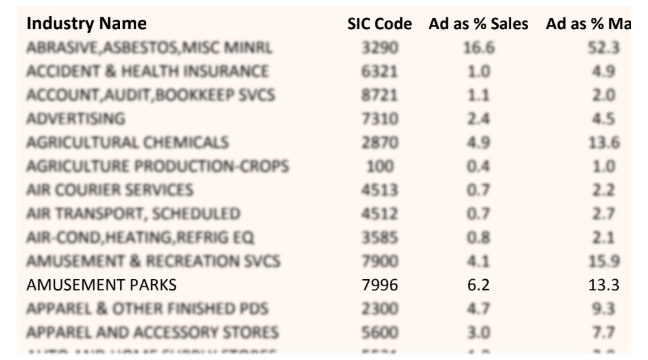Viewport: 648px width, 360px height.
Task: Click SIC code 7996
Action: point(379,285)
